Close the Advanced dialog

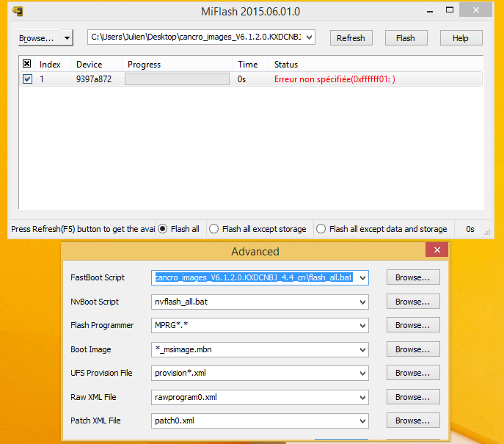(437, 250)
